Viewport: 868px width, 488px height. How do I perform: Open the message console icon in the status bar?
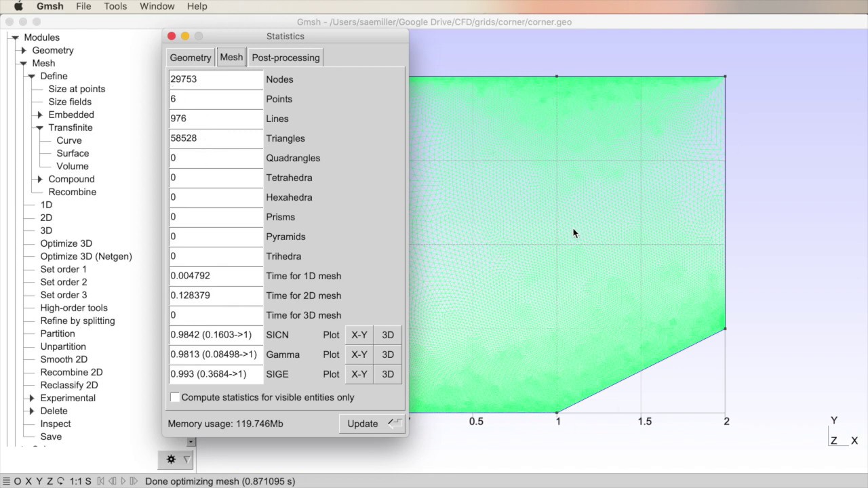coord(6,481)
